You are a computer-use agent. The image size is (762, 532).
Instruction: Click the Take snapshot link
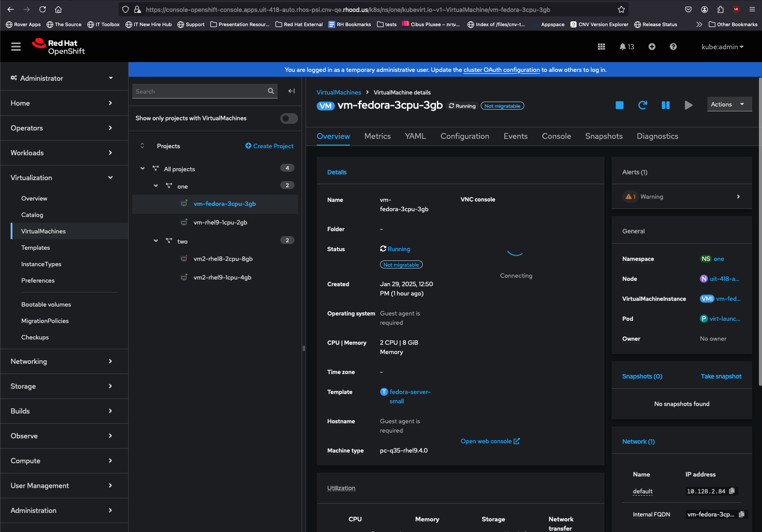coord(721,376)
